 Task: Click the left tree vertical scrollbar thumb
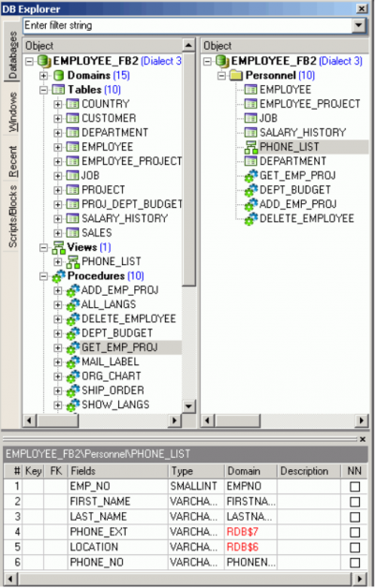pyautogui.click(x=188, y=169)
